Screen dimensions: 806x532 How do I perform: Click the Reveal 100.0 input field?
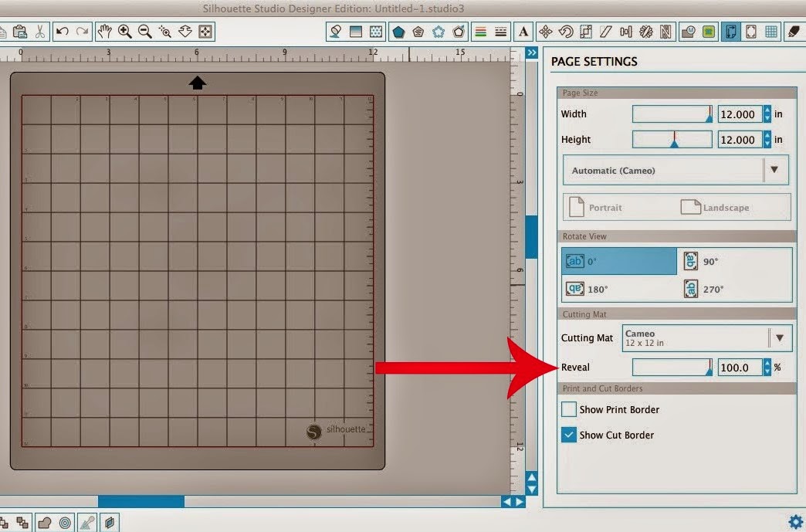coord(740,368)
